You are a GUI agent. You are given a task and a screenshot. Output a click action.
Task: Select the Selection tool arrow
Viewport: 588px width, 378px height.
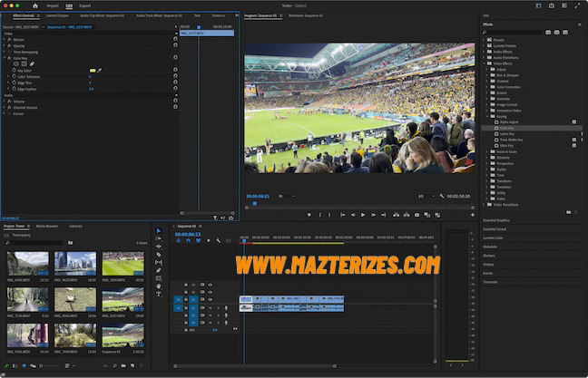point(159,231)
